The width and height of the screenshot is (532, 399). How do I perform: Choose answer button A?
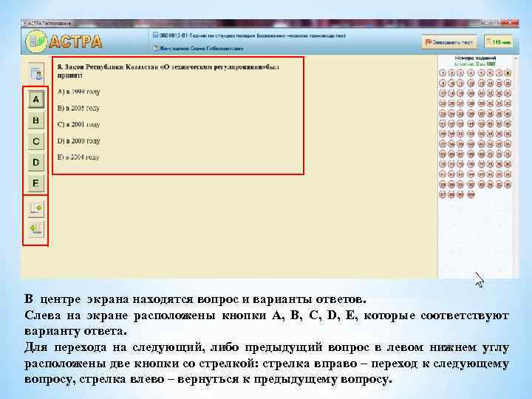click(x=35, y=100)
